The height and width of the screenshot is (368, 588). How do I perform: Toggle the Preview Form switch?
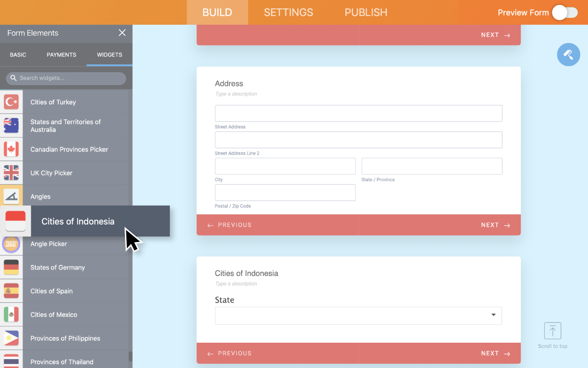coord(565,12)
